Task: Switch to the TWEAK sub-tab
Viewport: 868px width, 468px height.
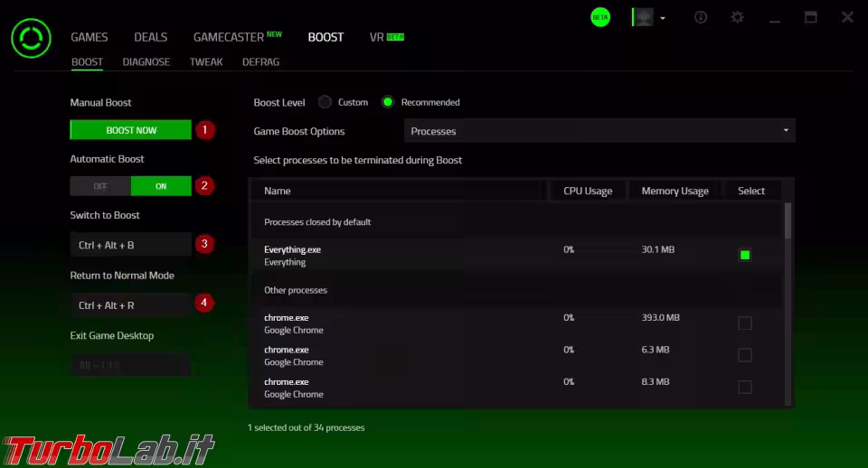Action: (206, 62)
